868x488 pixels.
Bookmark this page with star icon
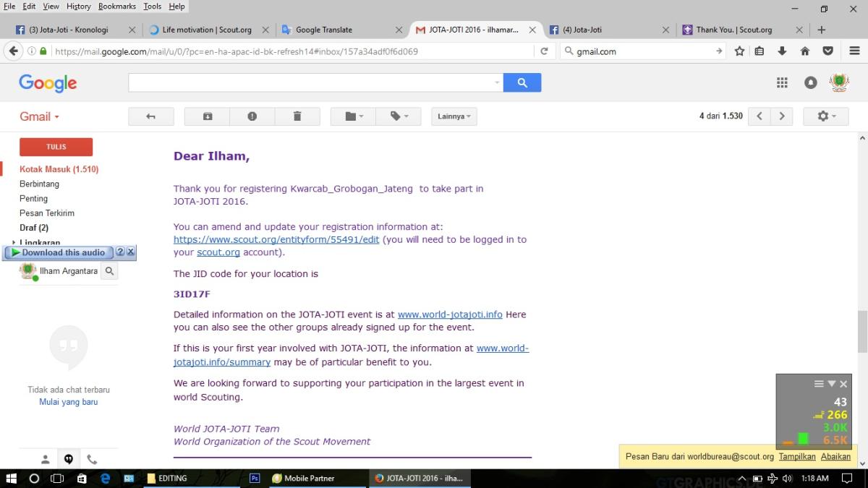tap(739, 51)
